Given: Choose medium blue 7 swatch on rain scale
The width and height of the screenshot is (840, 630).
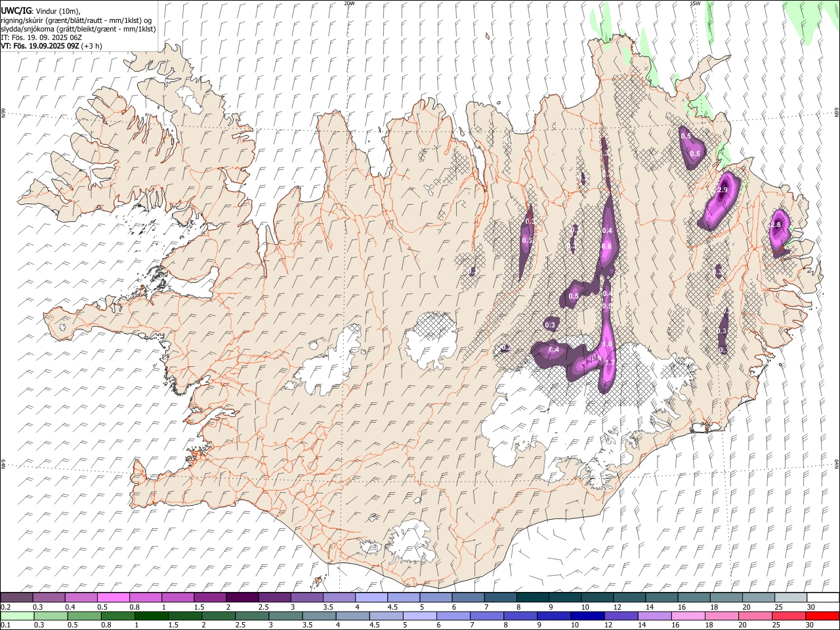Looking at the screenshot, I should 486,616.
